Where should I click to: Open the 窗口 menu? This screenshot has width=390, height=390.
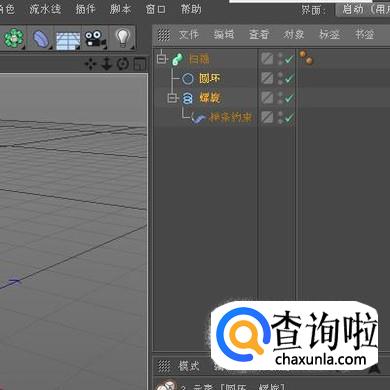tap(155, 9)
